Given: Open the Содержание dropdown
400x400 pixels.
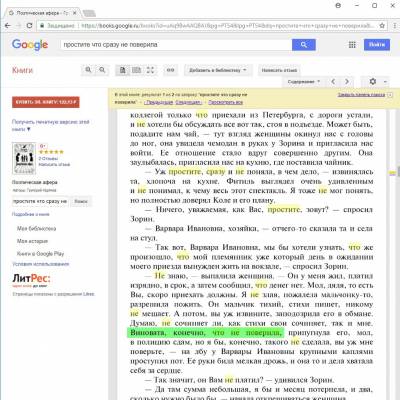Looking at the screenshot, I should [303, 82].
